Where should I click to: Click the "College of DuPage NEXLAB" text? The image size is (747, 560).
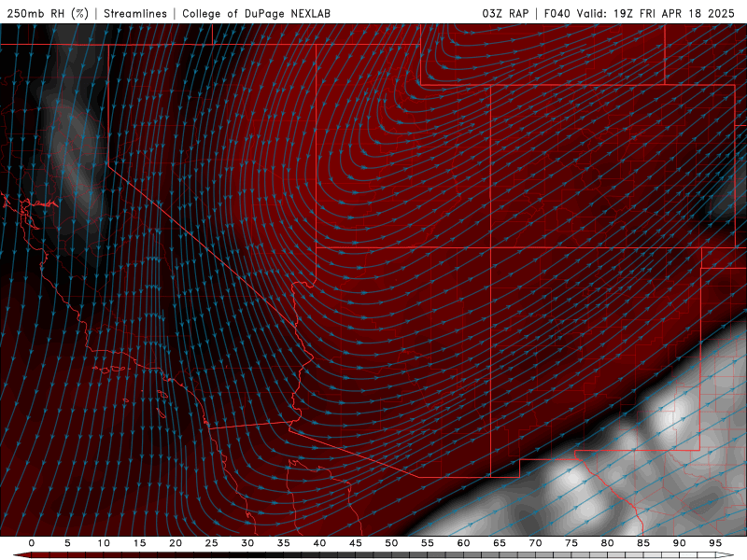[256, 13]
